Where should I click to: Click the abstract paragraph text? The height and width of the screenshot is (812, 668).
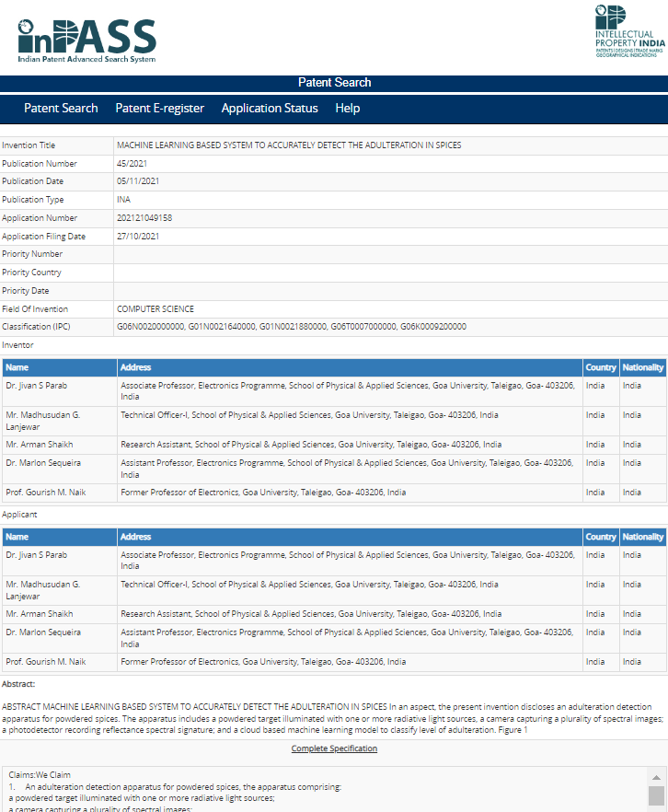tap(333, 718)
